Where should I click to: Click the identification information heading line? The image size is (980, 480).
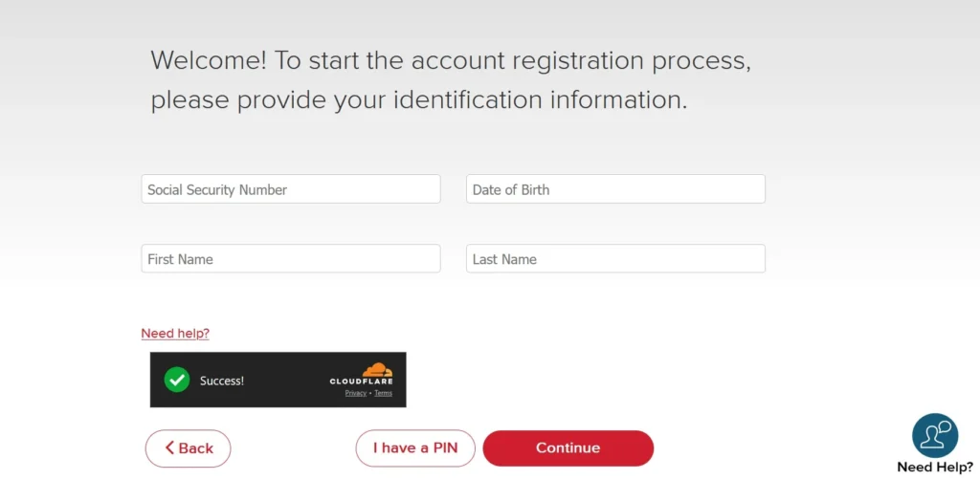coord(418,100)
